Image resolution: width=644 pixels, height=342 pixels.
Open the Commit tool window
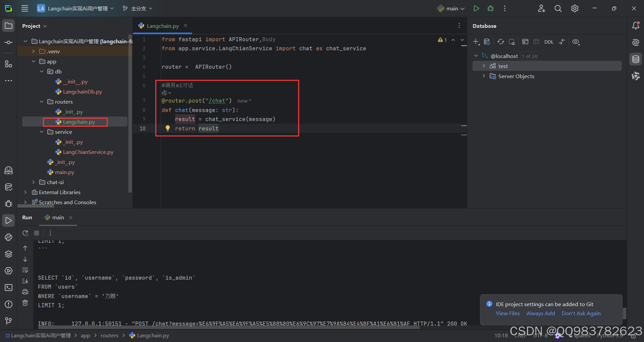(x=9, y=43)
